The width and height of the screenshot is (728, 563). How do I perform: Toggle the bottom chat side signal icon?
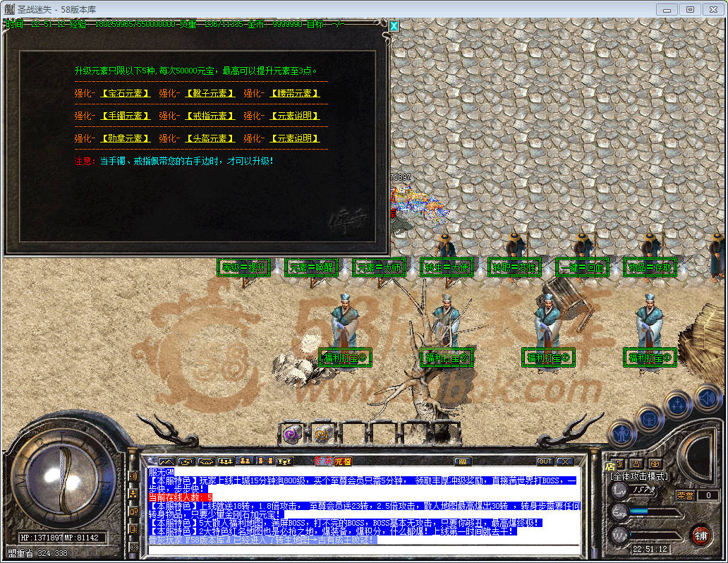[x=134, y=547]
